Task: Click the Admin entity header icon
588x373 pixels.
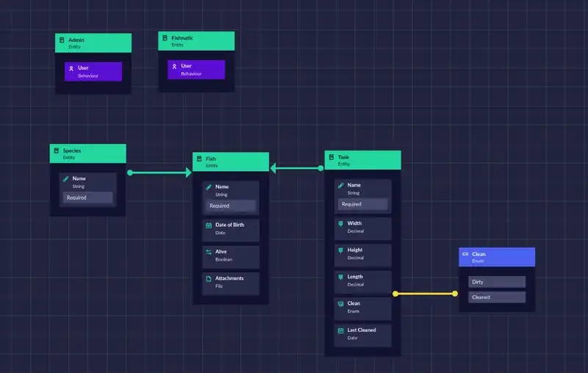Action: point(62,40)
